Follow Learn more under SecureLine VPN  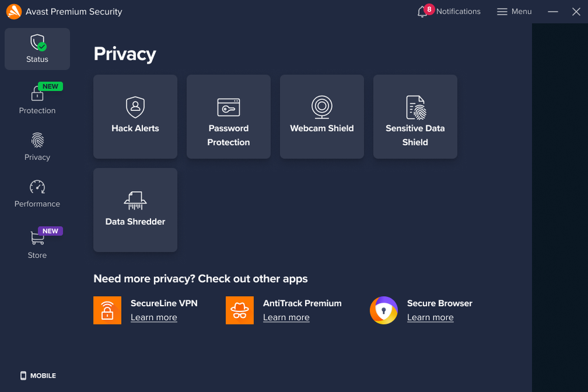(x=153, y=317)
